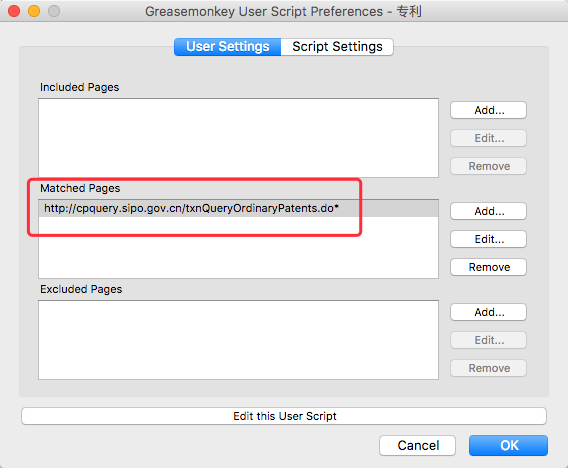Click disabled Remove button for Excluded Pages
The width and height of the screenshot is (568, 468).
pos(488,368)
